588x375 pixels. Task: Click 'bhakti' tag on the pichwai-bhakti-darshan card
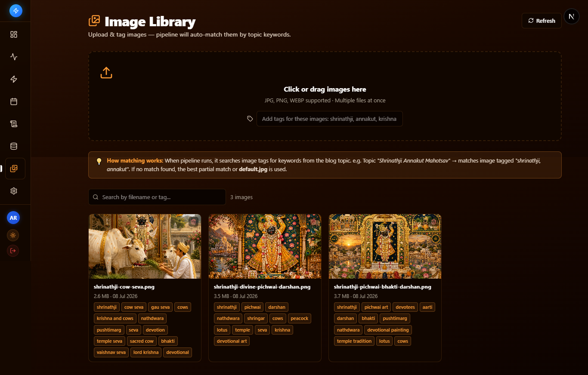click(x=368, y=318)
